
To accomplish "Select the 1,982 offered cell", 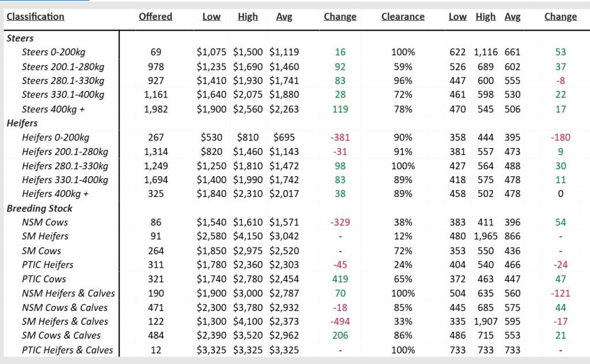I will click(x=156, y=109).
